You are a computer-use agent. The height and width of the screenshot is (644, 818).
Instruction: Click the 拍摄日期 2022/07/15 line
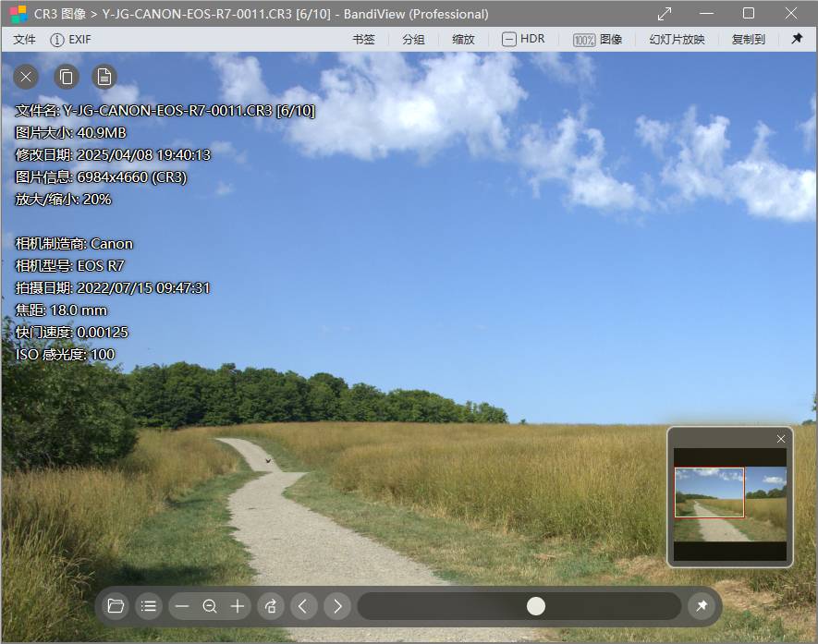[113, 288]
